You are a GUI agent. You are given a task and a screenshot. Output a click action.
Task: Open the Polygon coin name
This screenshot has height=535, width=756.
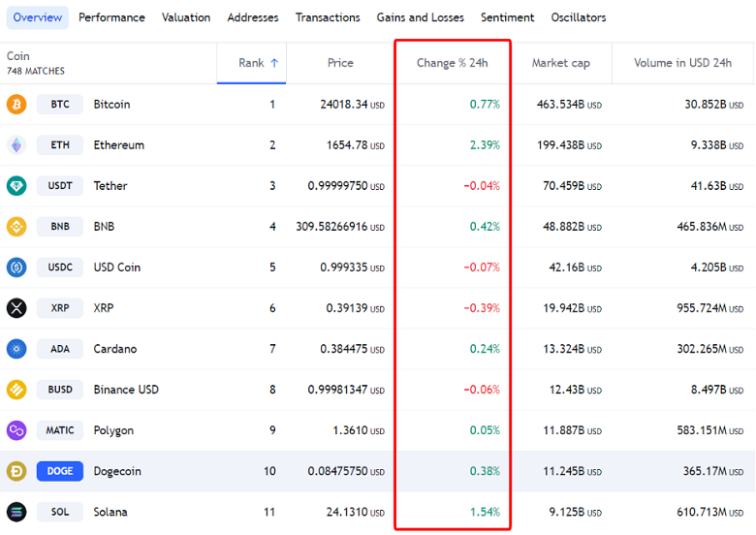tap(113, 430)
